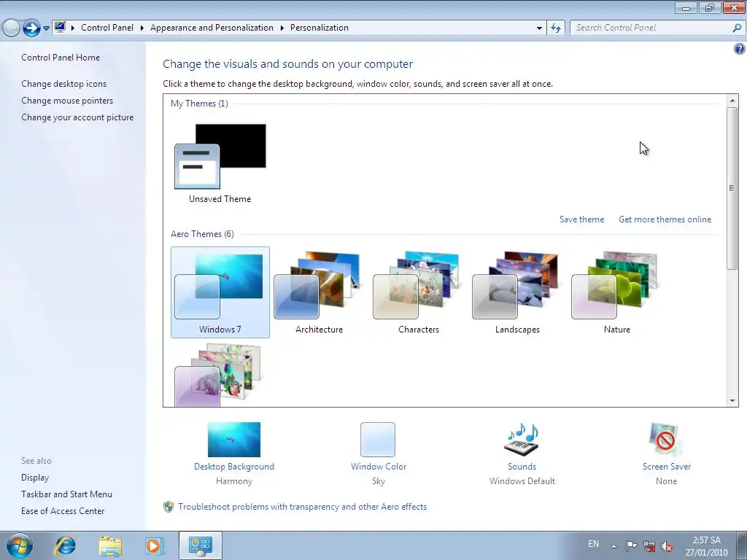The image size is (747, 560).
Task: Launch Internet Explorer from taskbar
Action: point(65,545)
